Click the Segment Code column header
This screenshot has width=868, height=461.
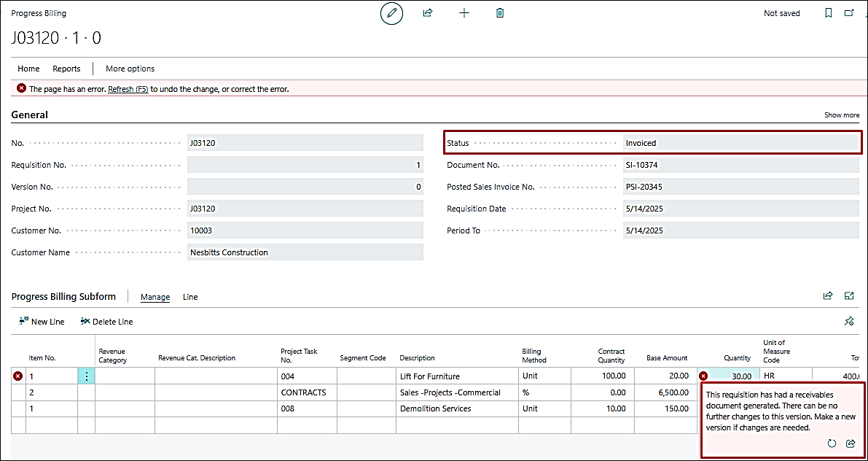[x=363, y=358]
